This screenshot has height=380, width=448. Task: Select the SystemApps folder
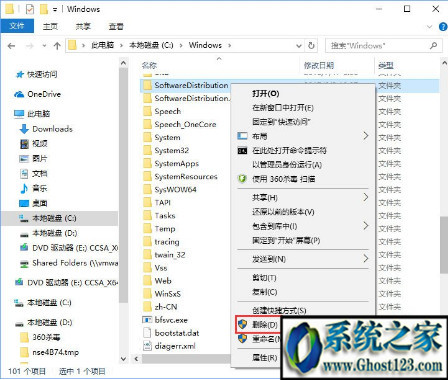click(177, 163)
